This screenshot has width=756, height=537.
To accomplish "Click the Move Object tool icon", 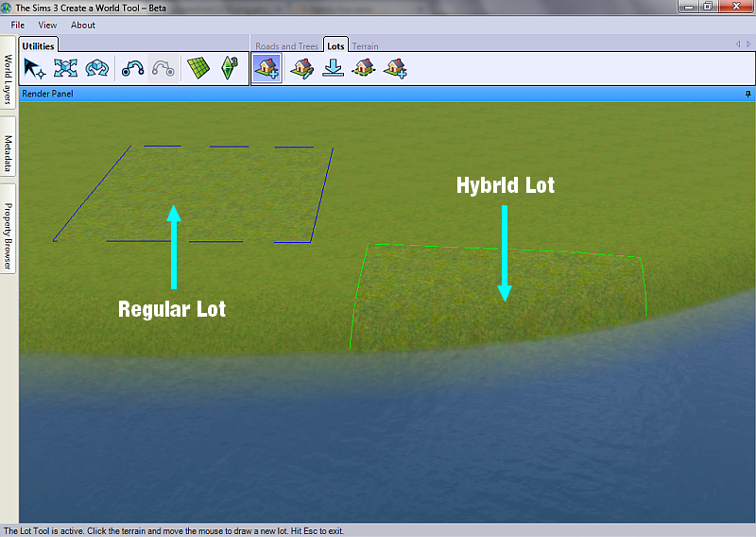I will coord(65,68).
